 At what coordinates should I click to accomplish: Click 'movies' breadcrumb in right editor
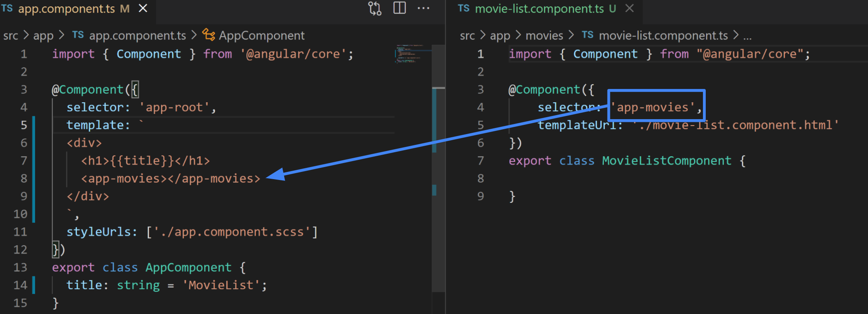coord(544,36)
